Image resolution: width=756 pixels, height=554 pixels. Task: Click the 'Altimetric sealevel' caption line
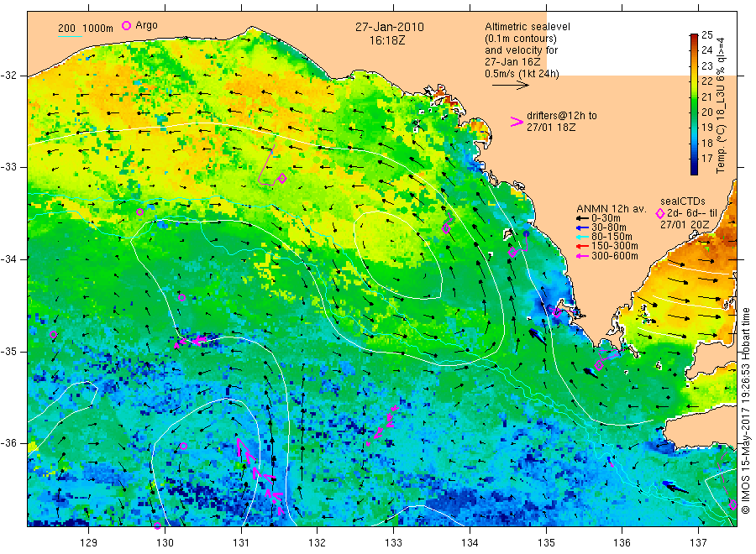(528, 27)
